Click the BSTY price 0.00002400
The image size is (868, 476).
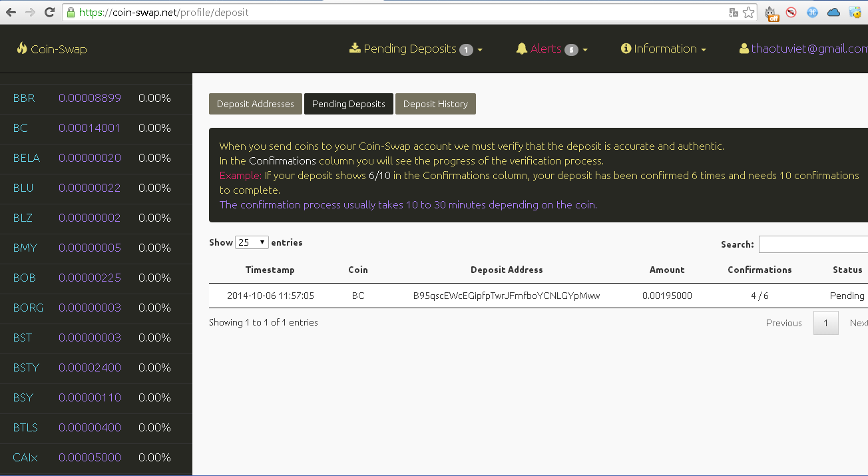click(x=90, y=367)
